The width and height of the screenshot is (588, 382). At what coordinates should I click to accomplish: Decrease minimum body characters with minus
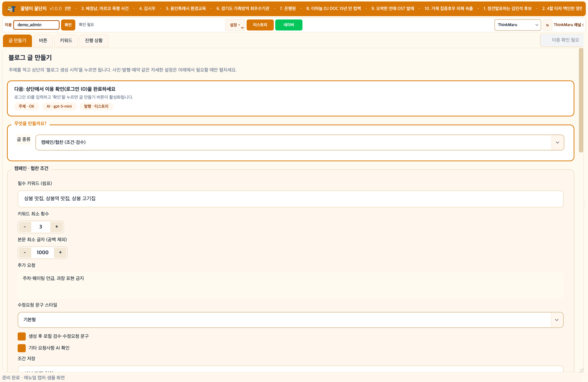[25, 252]
